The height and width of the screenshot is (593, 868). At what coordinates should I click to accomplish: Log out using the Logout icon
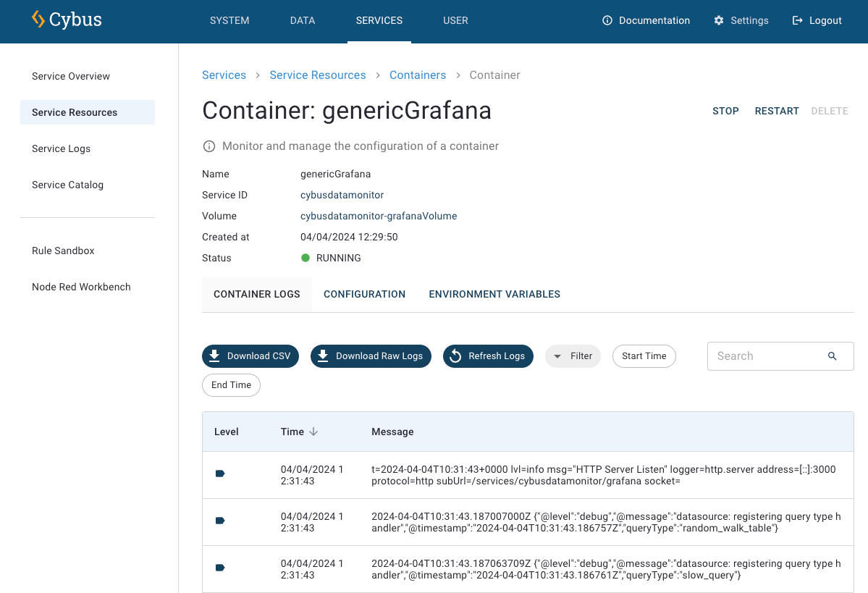coord(798,20)
